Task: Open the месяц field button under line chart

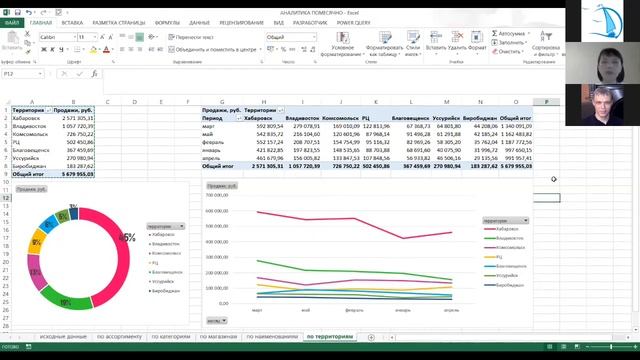Action: (216, 321)
